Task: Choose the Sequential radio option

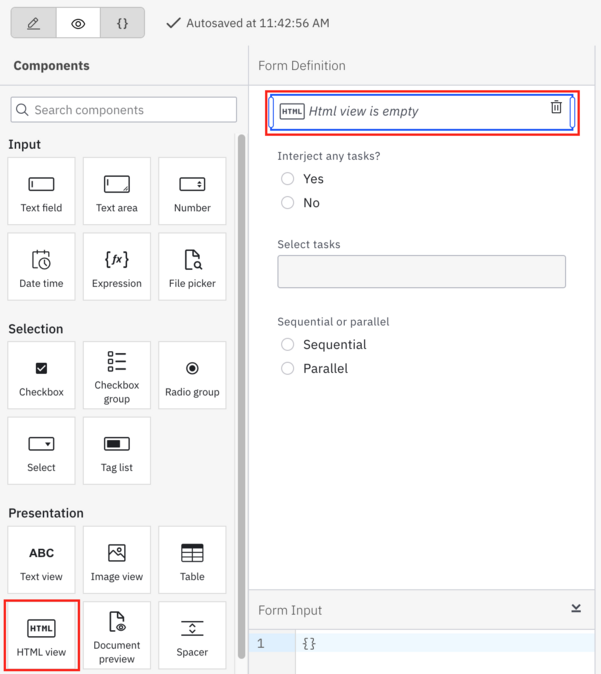Action: (288, 344)
